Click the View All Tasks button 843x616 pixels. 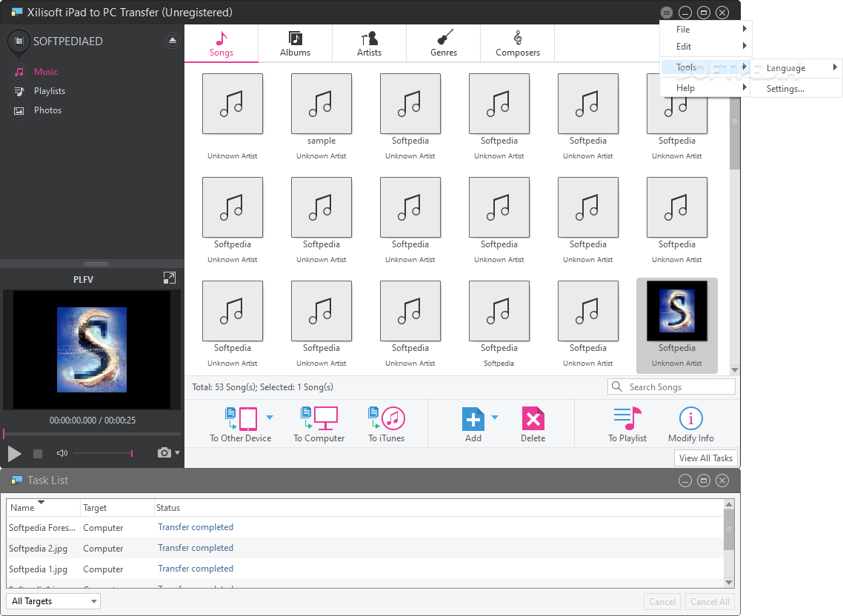(705, 458)
